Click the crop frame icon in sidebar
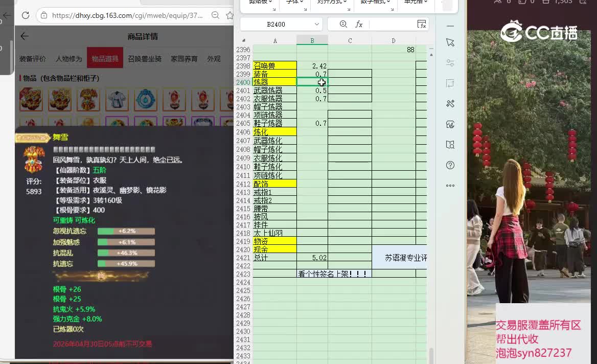This screenshot has width=597, height=364. 450,83
